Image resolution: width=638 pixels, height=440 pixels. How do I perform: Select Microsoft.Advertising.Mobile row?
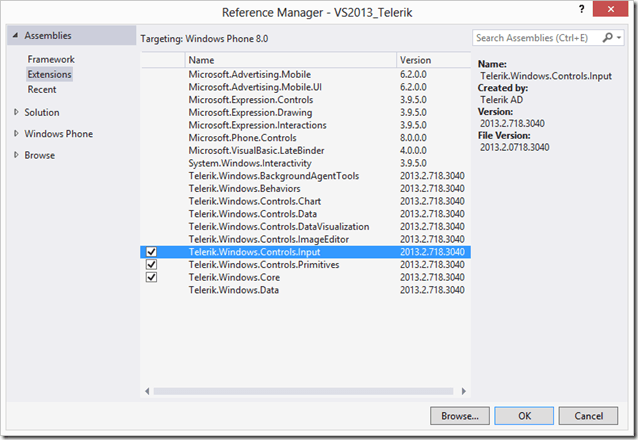(x=306, y=74)
